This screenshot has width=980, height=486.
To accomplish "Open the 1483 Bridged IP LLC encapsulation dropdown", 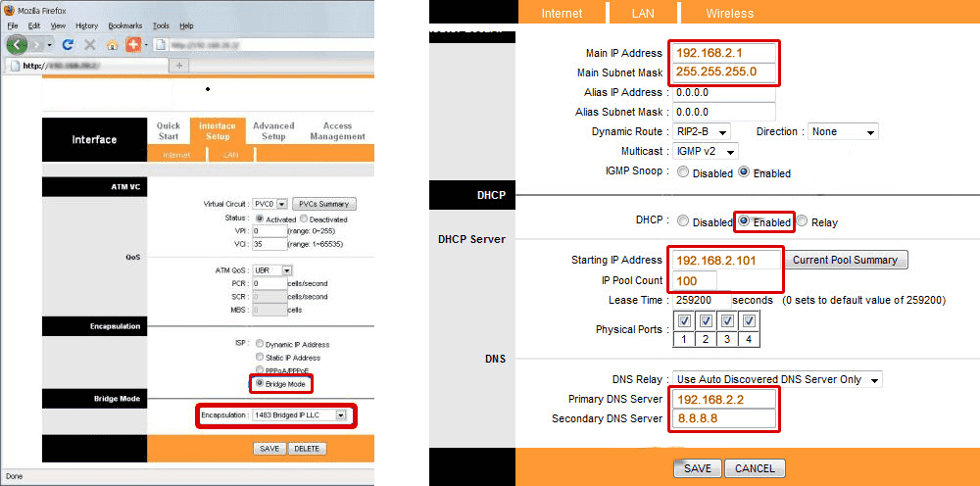I will 299,414.
